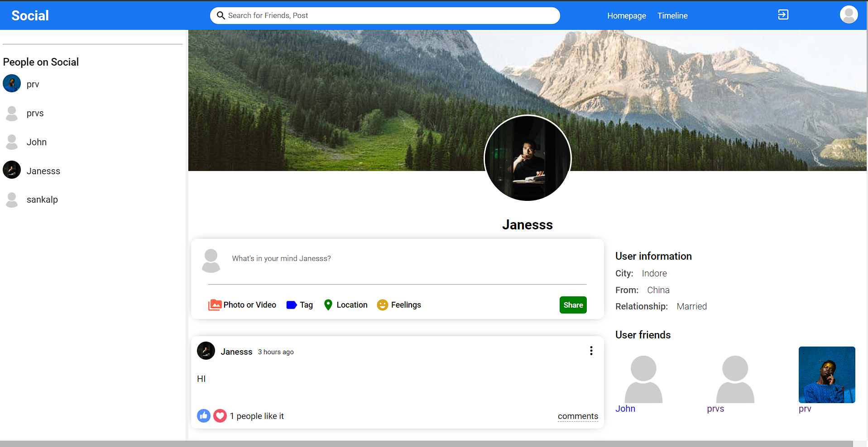868x447 pixels.
Task: Click the 1 people like it text
Action: point(257,416)
